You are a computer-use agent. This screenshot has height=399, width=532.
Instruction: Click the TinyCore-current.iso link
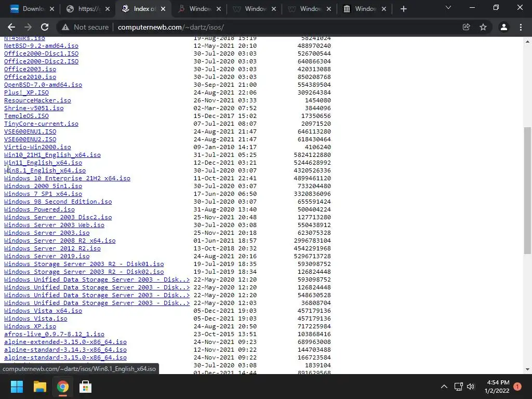tap(41, 124)
